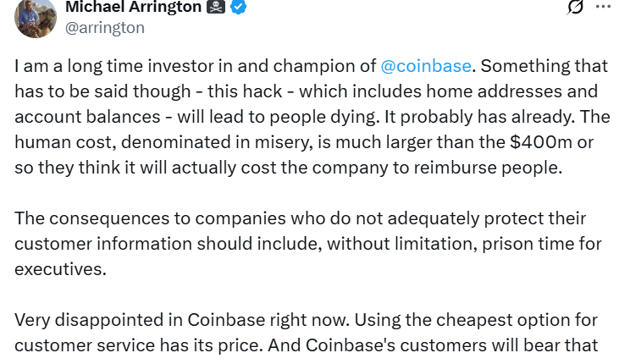Follow the @coinbase mention link
Viewport: 619px width, 364px height.
point(426,64)
